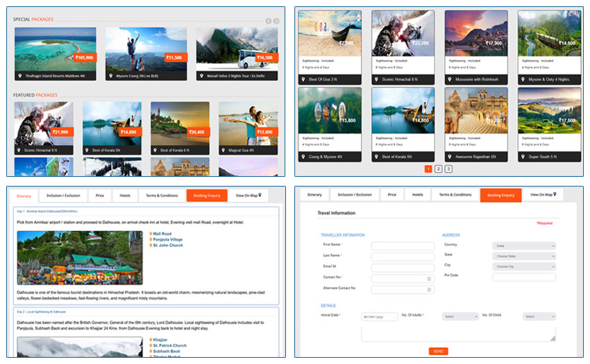Image resolution: width=590 pixels, height=364 pixels.
Task: Click pin icon beside Best Of Goa 3 N
Action: point(303,79)
